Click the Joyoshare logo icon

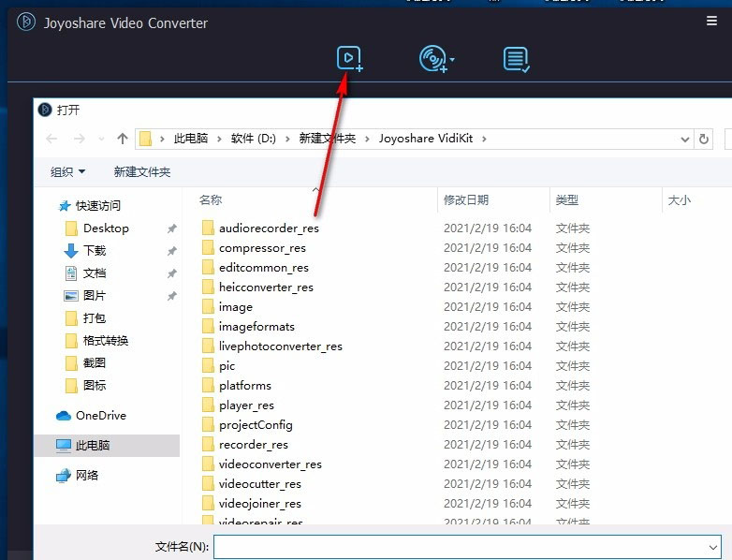pyautogui.click(x=25, y=22)
